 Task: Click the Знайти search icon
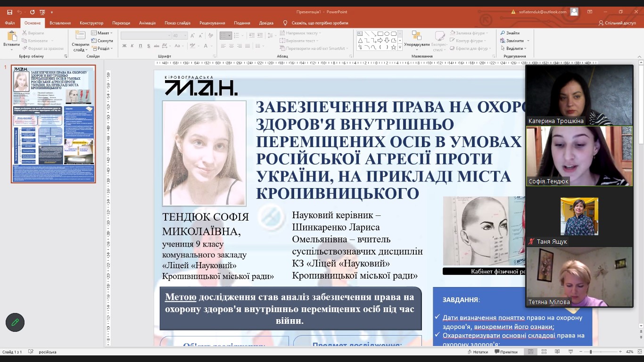pyautogui.click(x=503, y=33)
